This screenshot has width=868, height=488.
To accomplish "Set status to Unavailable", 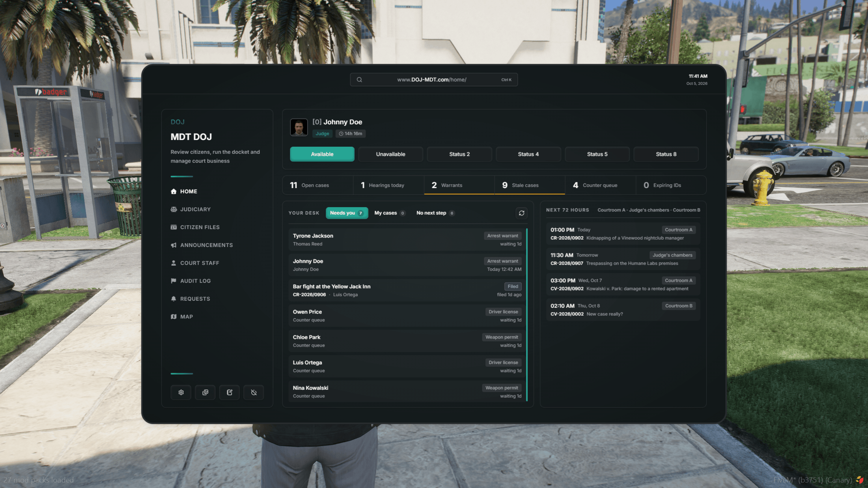I will [391, 154].
